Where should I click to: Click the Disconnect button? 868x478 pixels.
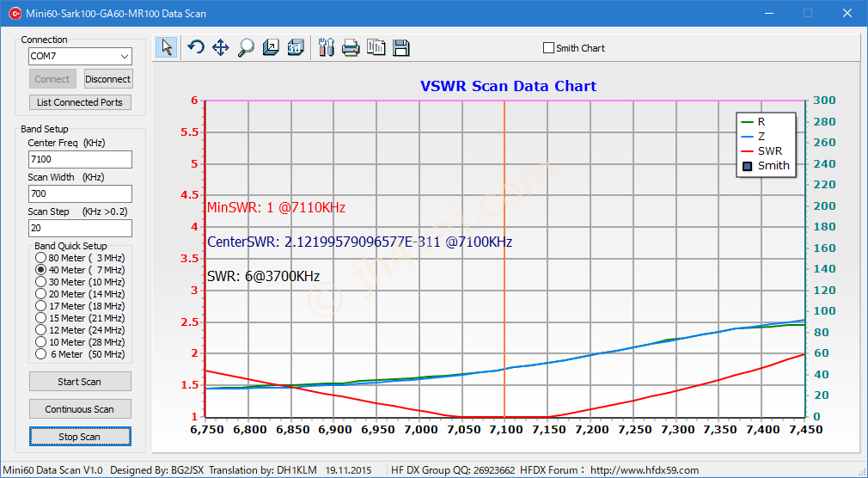[x=108, y=79]
